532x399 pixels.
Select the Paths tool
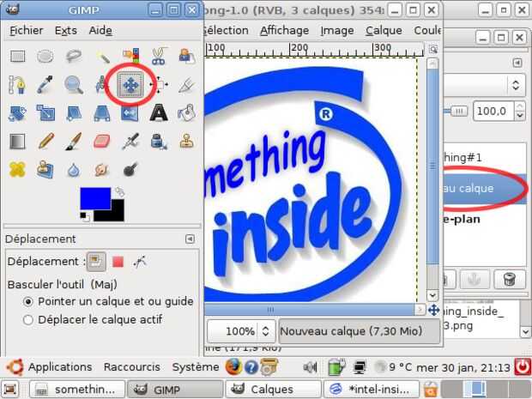(x=17, y=85)
